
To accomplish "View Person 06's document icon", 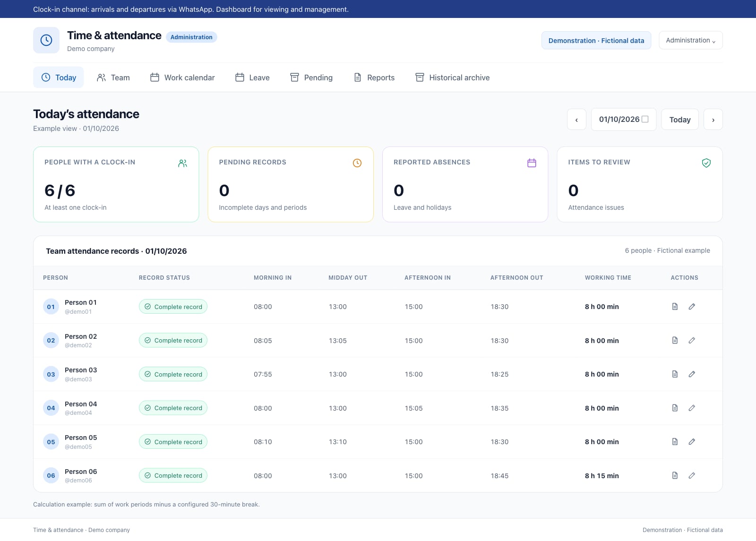I will (675, 475).
